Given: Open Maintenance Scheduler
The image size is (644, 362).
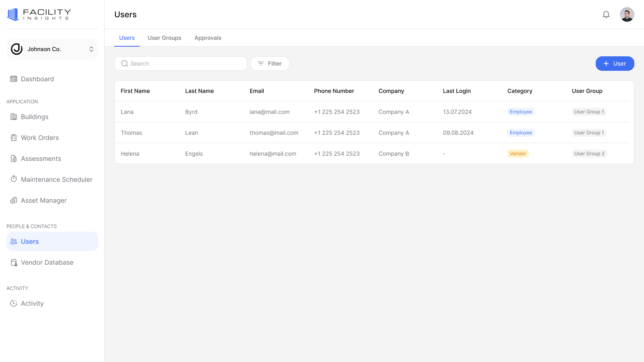Looking at the screenshot, I should 56,180.
